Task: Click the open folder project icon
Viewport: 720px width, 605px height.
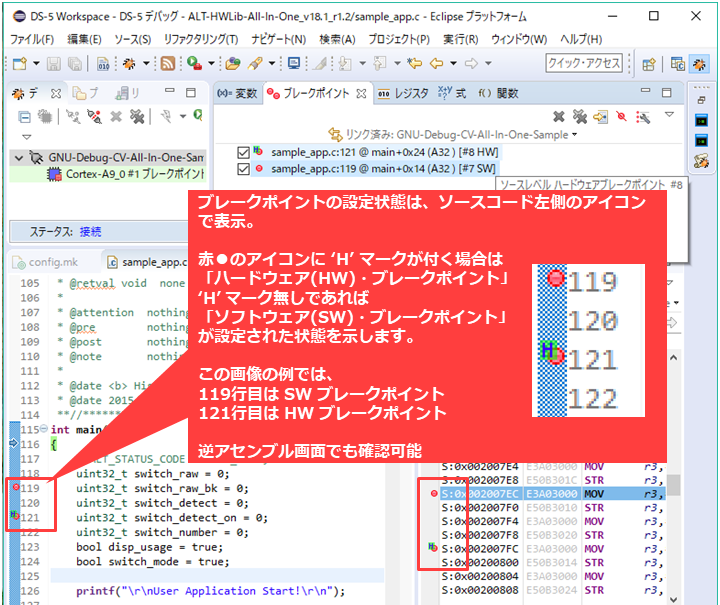Action: click(x=233, y=63)
